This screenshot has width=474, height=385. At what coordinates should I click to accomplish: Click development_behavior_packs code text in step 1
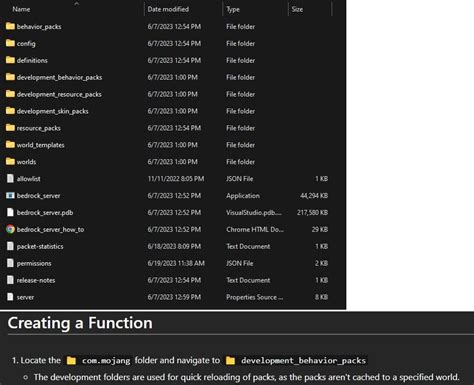pyautogui.click(x=303, y=361)
